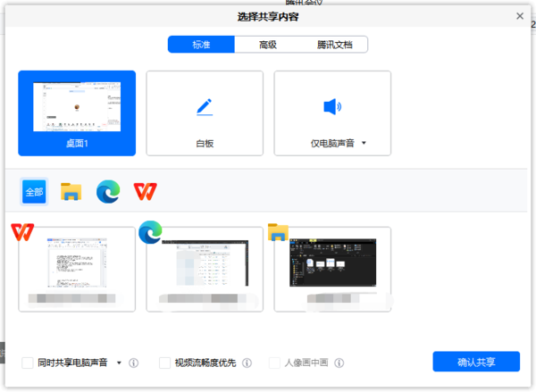Close the 选择共享内容 dialog

[520, 16]
